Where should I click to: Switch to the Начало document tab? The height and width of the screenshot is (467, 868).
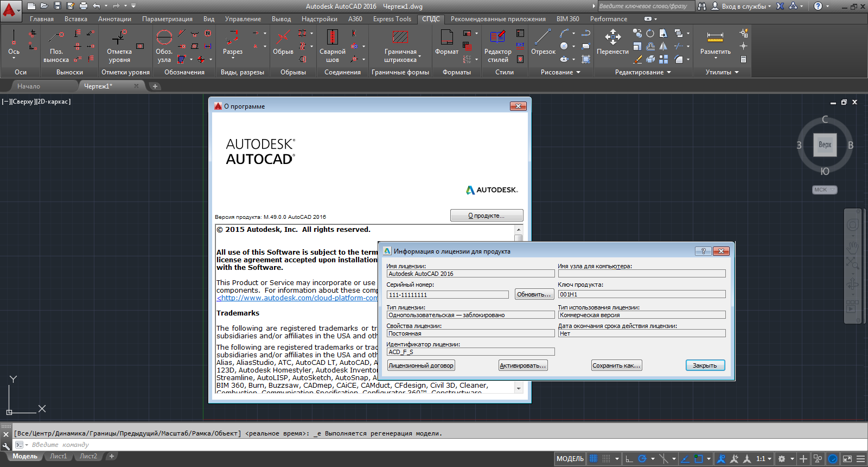28,86
